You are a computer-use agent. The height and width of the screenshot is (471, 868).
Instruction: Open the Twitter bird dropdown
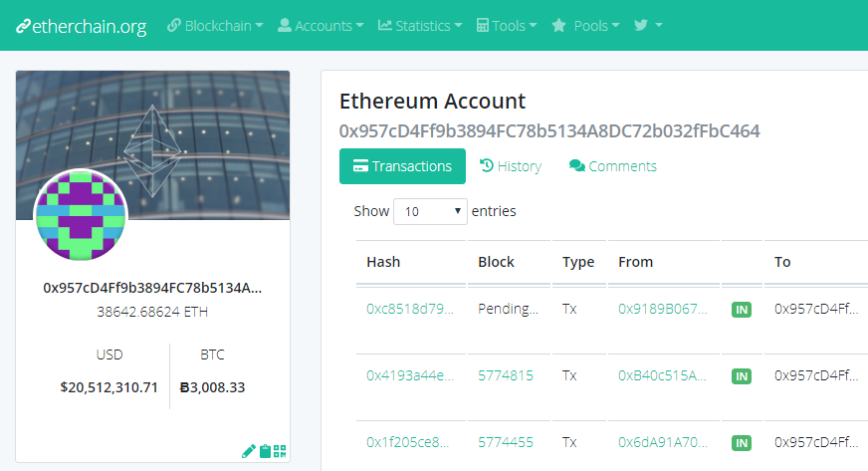(x=648, y=26)
